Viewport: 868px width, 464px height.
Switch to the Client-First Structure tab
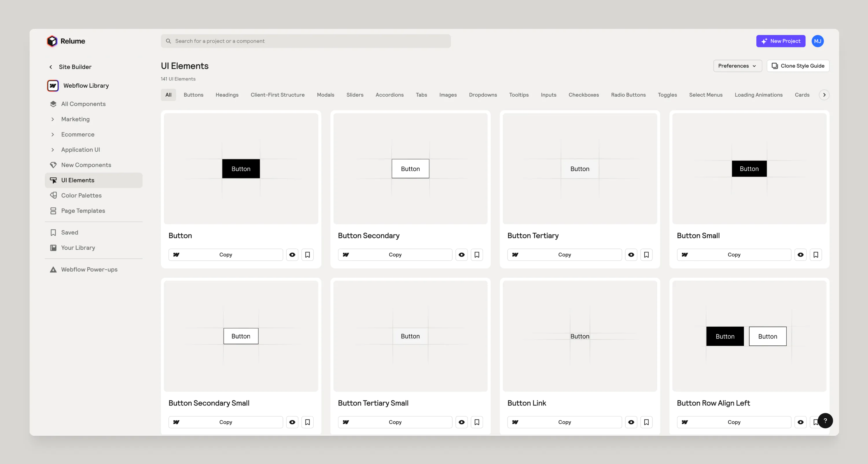click(x=277, y=95)
